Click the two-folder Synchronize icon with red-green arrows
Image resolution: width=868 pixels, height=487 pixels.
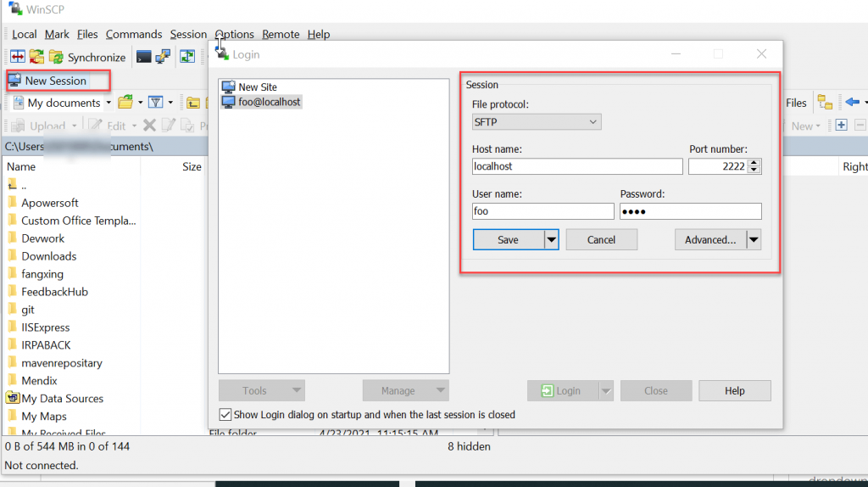click(36, 57)
